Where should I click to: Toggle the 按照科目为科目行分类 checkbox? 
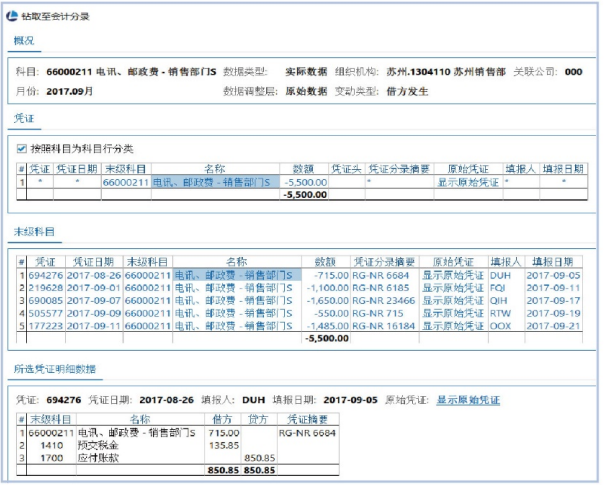22,148
